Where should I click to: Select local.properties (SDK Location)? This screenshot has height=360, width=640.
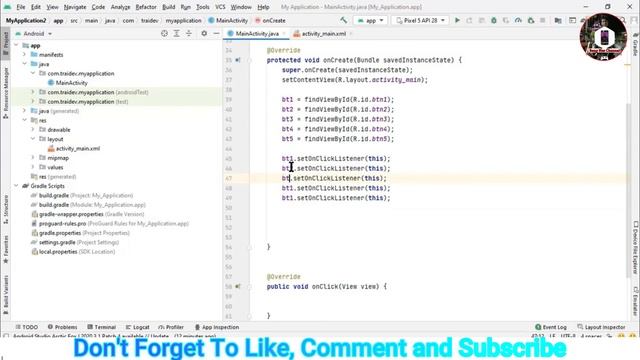[x=73, y=252]
